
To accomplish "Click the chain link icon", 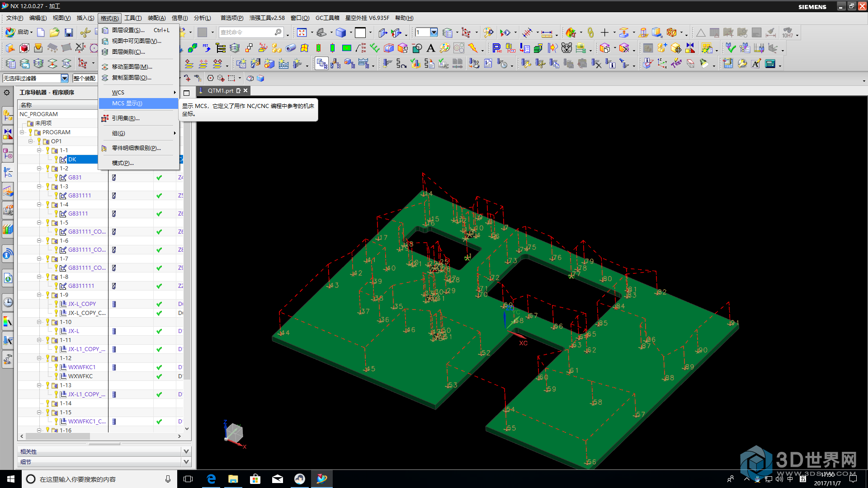I will click(590, 33).
